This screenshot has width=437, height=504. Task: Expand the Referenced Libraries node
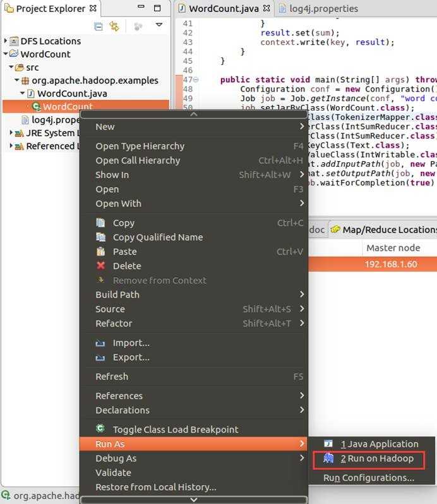[11, 145]
